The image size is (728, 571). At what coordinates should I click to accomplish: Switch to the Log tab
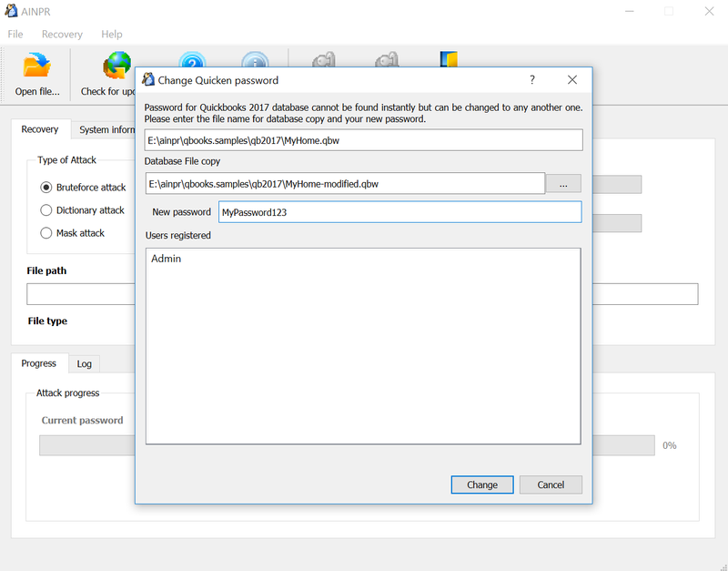coord(84,363)
